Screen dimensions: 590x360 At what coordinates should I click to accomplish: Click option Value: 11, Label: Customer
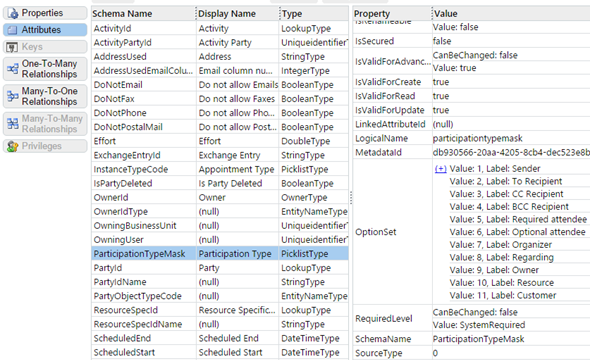[x=503, y=296]
